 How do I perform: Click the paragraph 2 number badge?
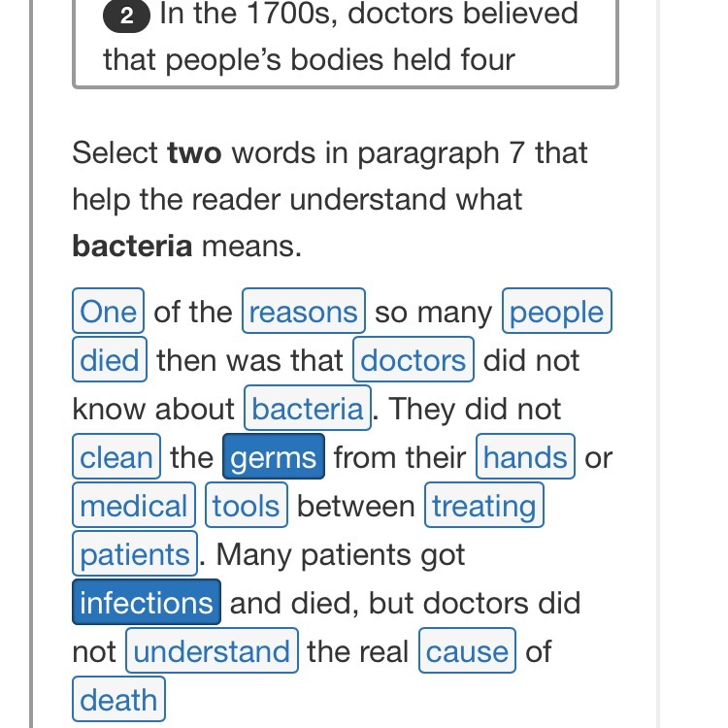[x=126, y=17]
